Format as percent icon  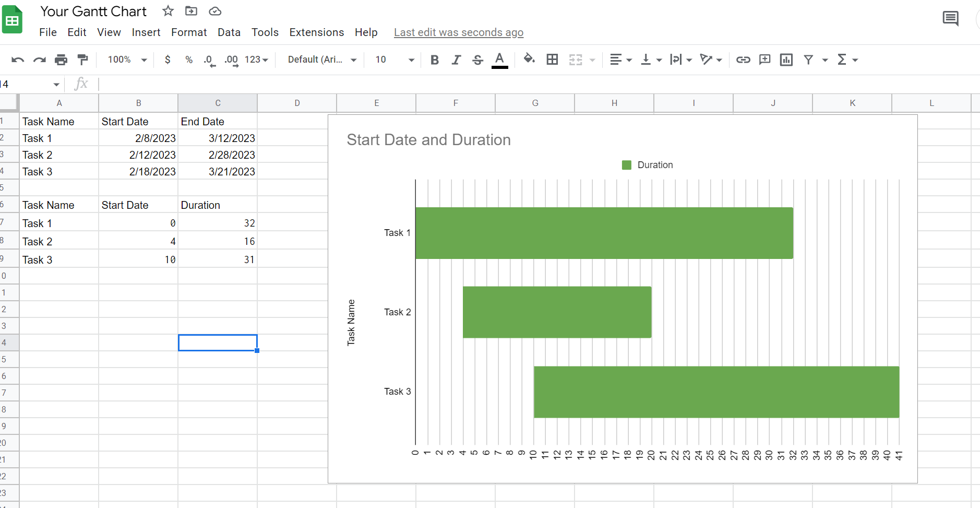point(189,60)
